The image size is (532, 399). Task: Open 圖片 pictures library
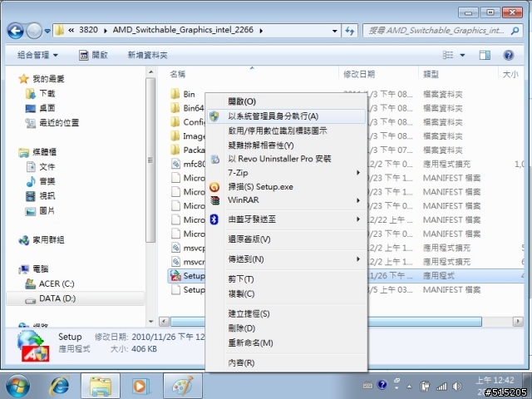click(40, 210)
